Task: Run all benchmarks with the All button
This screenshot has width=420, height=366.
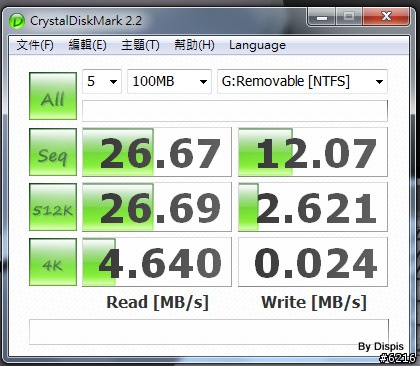Action: 53,96
